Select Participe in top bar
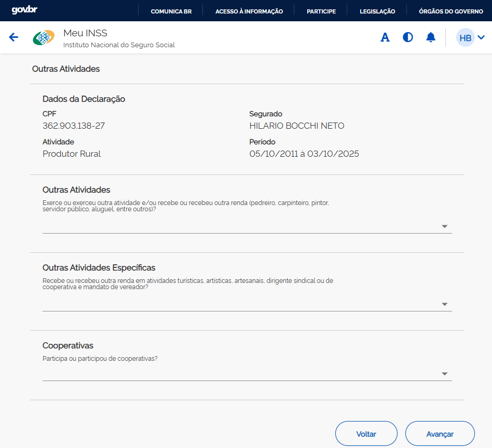The image size is (492, 448). [x=321, y=11]
